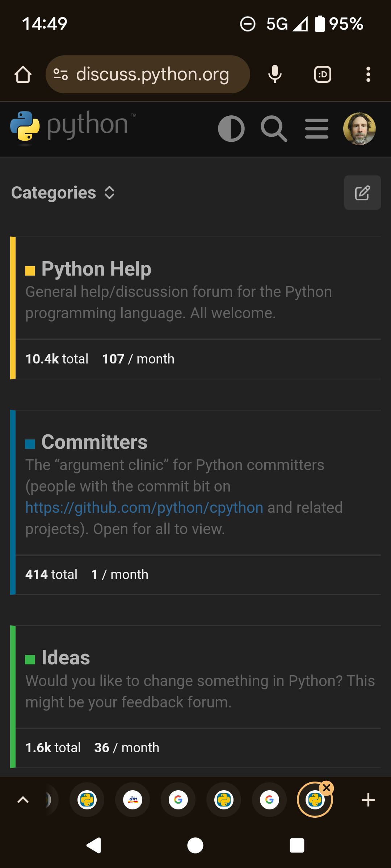
Task: Click the new topic compose icon
Action: click(362, 193)
